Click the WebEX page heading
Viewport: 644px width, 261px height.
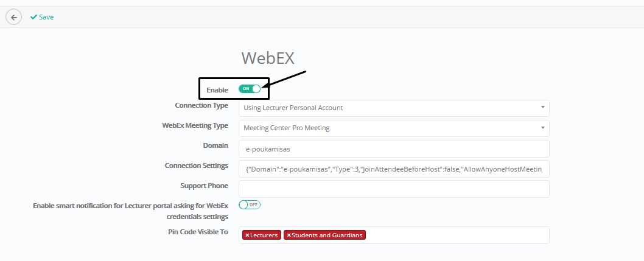coord(268,58)
